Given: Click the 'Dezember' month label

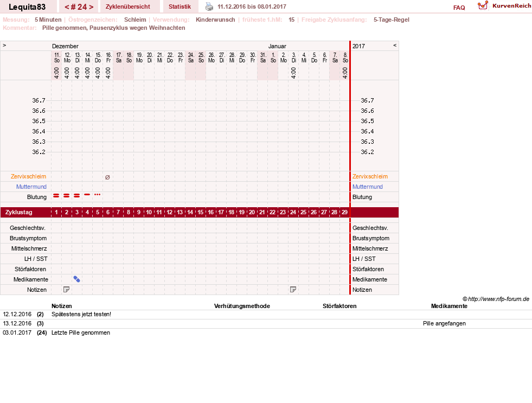Looking at the screenshot, I should (65, 46).
